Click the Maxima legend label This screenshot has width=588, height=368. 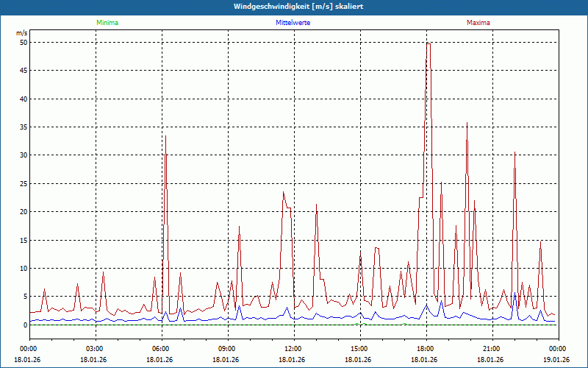pos(478,23)
